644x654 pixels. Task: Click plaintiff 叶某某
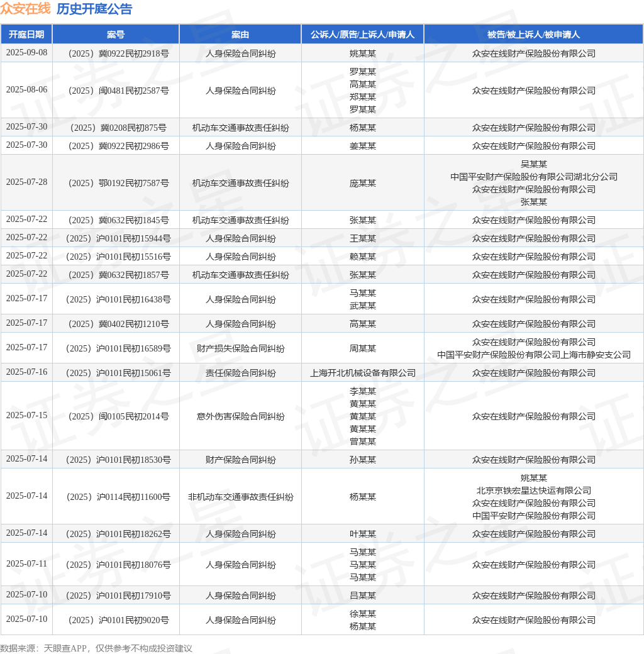363,535
